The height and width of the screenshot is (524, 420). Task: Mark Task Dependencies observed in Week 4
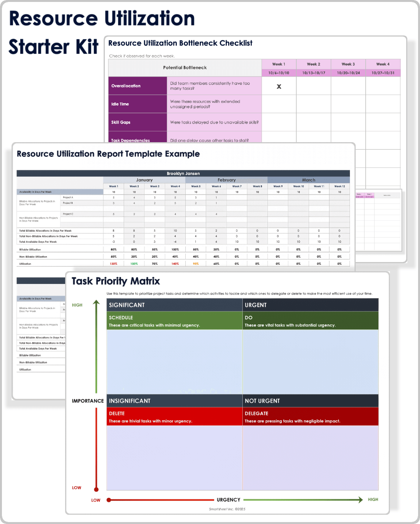tap(383, 140)
